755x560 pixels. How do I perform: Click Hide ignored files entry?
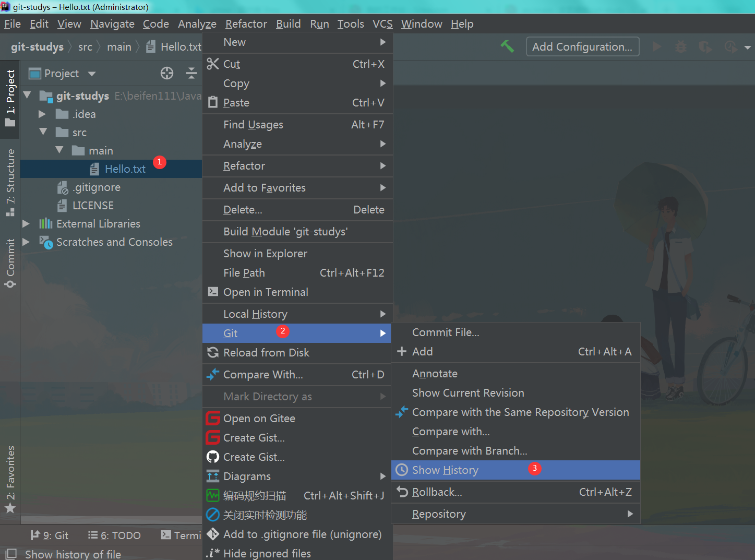(x=297, y=553)
